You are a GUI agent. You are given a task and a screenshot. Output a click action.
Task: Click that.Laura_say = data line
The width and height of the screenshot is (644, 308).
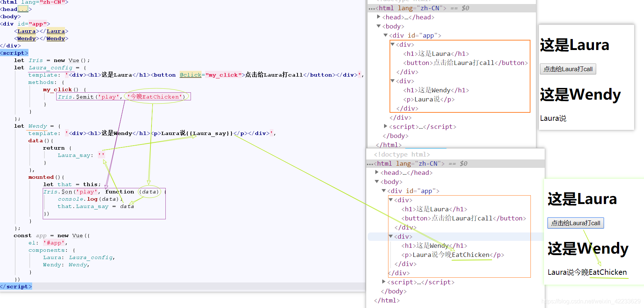click(x=96, y=206)
